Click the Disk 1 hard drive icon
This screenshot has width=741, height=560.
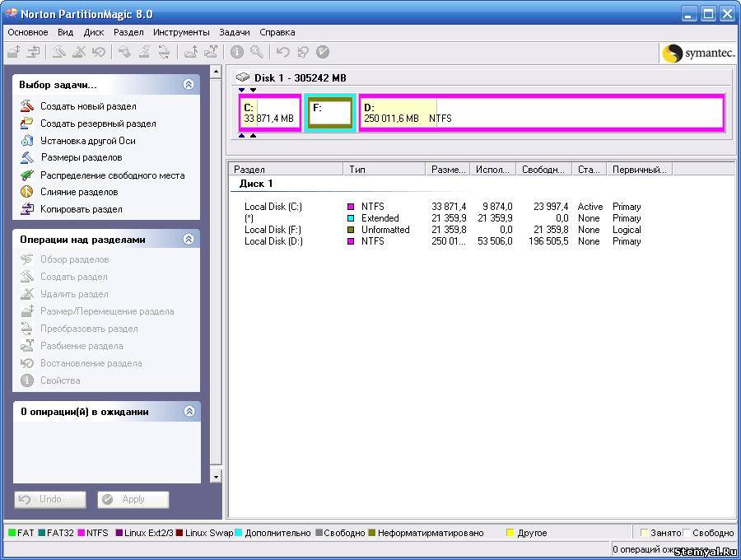tap(242, 77)
